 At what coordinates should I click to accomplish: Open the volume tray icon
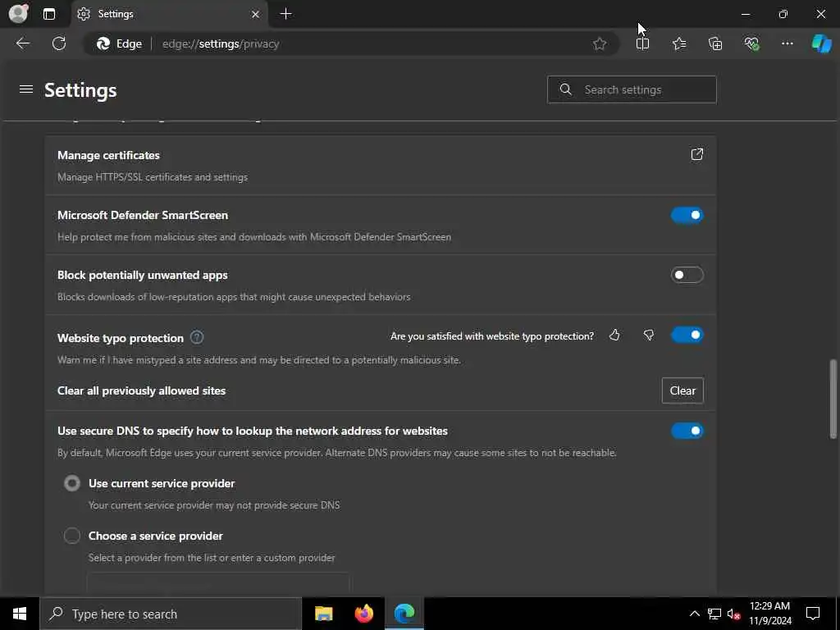point(734,614)
